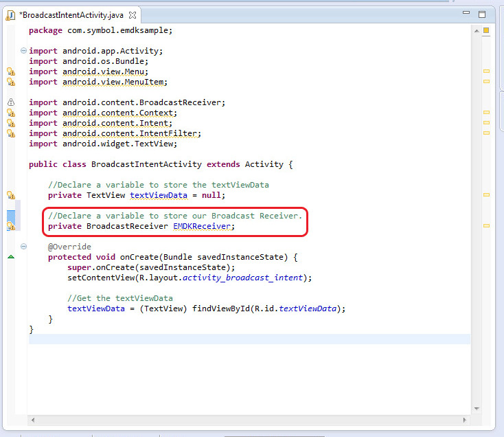
Task: Collapse the onCreate method fold toggle
Action: pos(24,247)
